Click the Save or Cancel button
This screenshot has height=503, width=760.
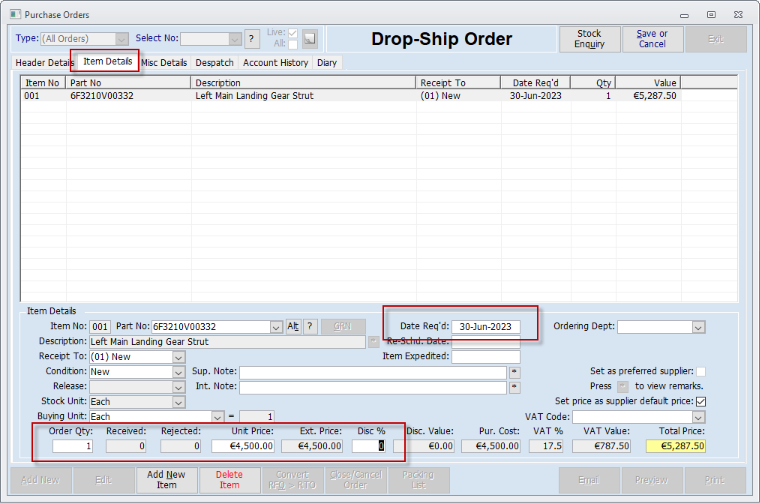652,39
